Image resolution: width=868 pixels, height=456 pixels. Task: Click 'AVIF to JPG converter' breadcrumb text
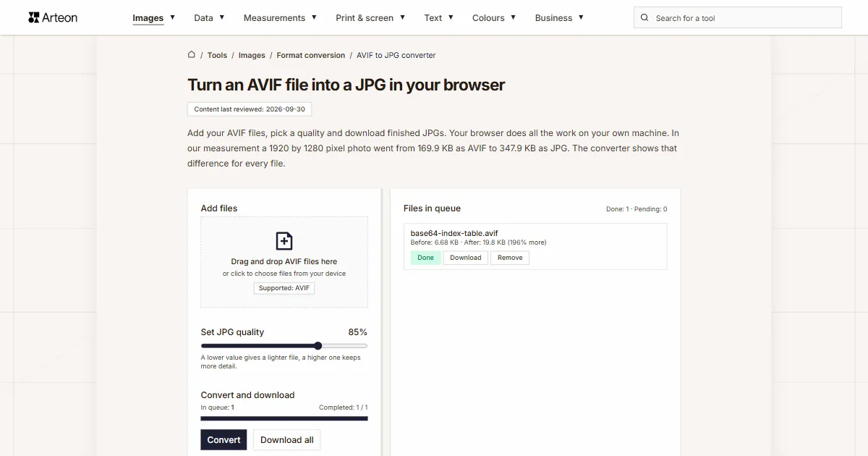tap(396, 55)
